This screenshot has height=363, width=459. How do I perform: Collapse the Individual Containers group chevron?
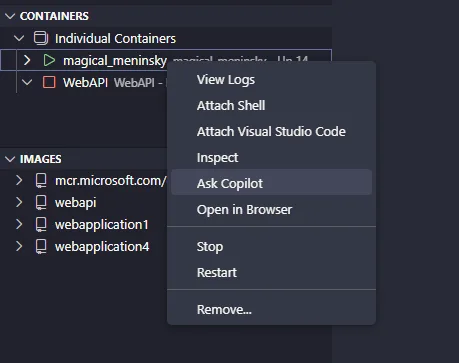19,38
